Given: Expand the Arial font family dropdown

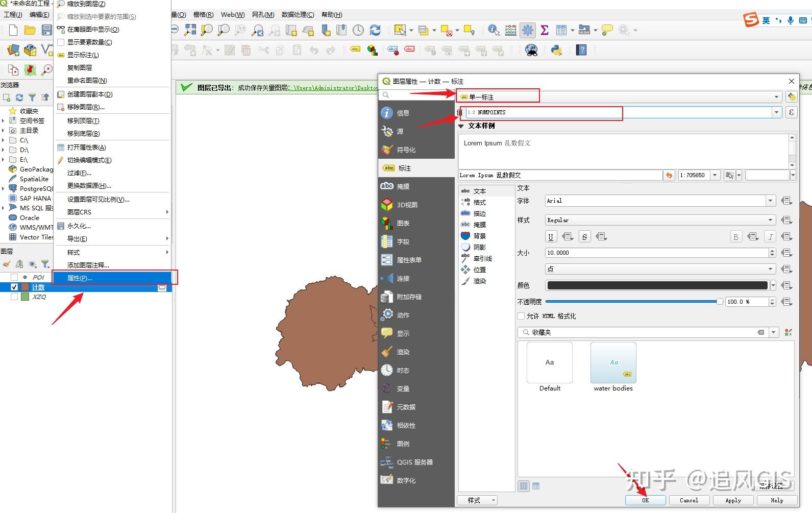Looking at the screenshot, I should pos(771,201).
